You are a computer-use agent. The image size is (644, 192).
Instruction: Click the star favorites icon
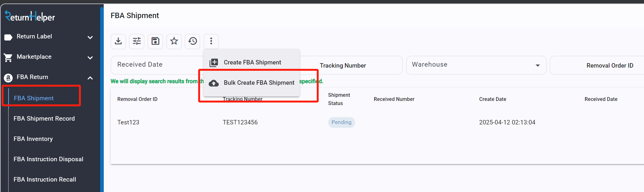pyautogui.click(x=174, y=41)
